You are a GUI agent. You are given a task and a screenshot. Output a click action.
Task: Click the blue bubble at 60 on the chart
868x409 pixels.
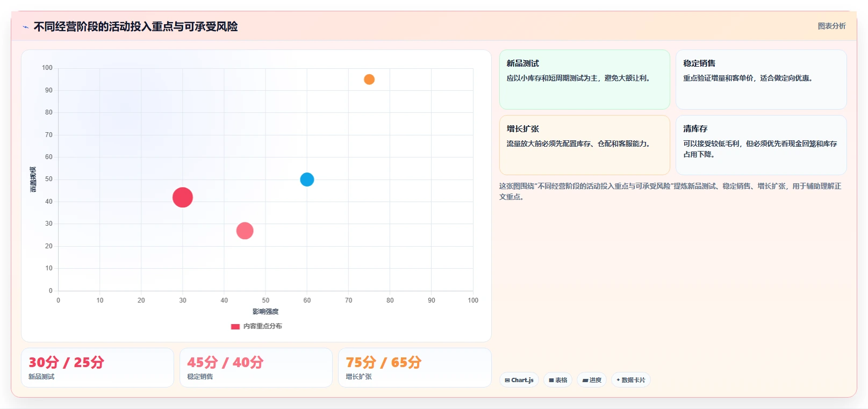[x=307, y=180]
